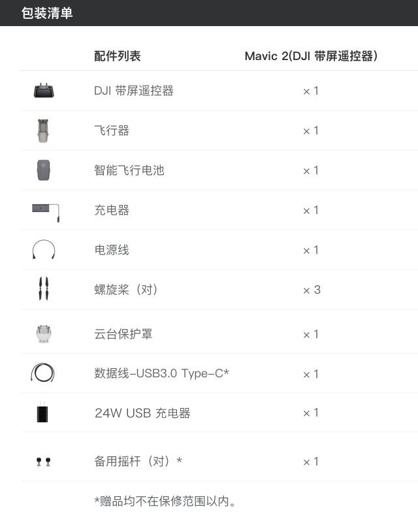Click the × 3 propeller quantity
The height and width of the screenshot is (532, 418).
[x=312, y=290]
